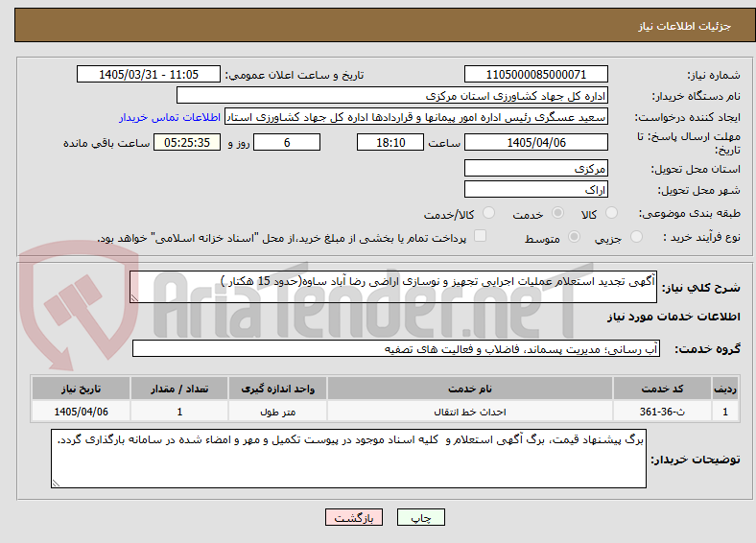Select the متوسط purchase type radio
Viewport: 756px width, 543px height.
pyautogui.click(x=575, y=236)
